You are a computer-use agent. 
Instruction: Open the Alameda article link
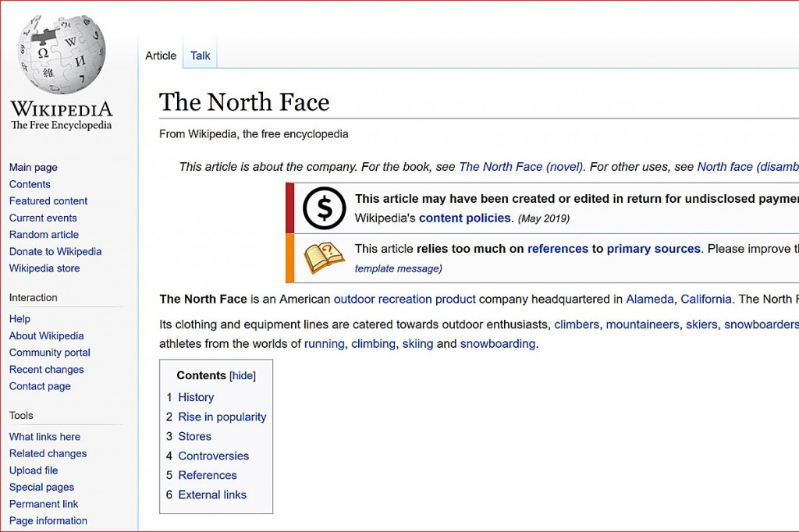(x=649, y=299)
